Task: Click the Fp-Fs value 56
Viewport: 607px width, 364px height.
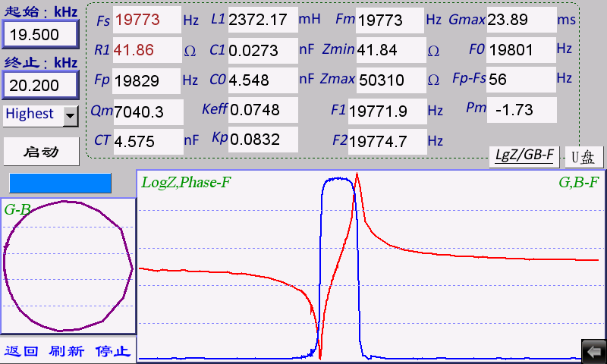Action: (521, 80)
